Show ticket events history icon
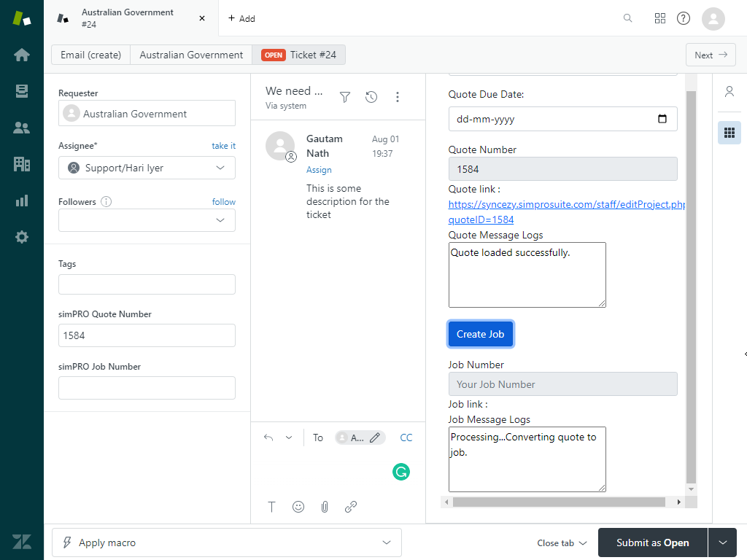 [x=371, y=97]
